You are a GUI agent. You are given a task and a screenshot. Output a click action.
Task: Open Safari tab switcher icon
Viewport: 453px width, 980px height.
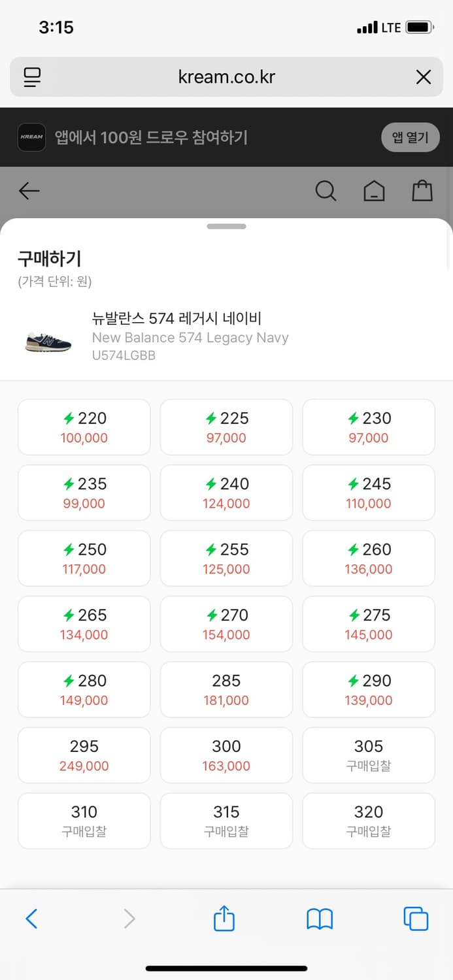pyautogui.click(x=416, y=919)
